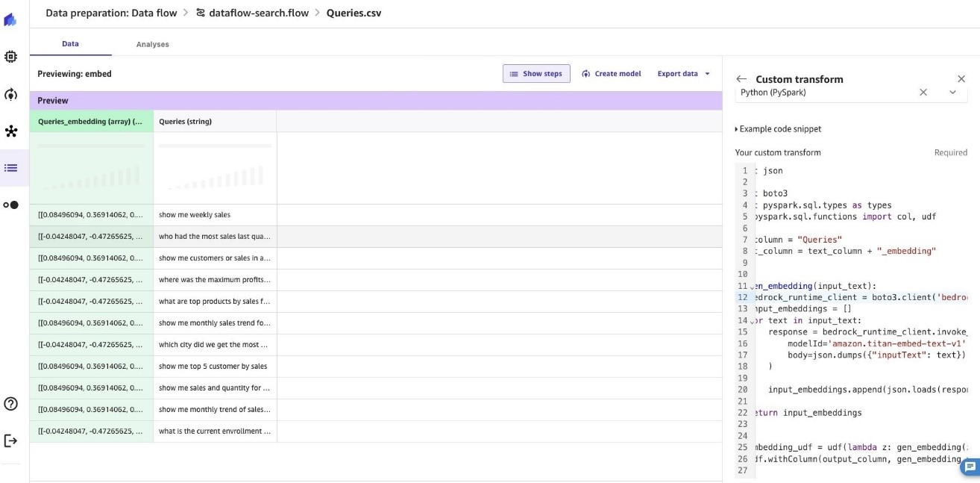Select the 'what is the current enrollment…' cell

pos(215,431)
